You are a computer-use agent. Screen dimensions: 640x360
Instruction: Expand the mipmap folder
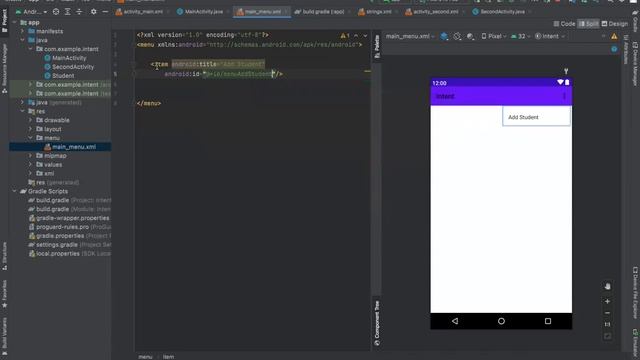30,156
